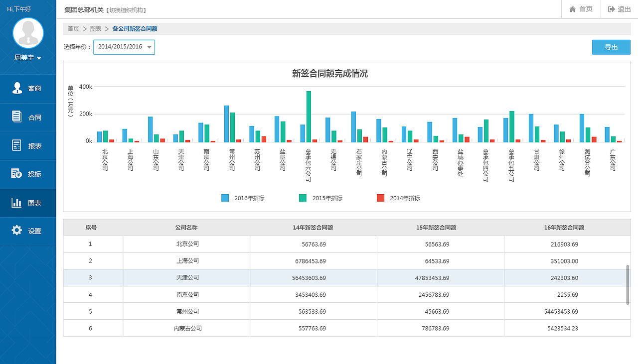Click the value 786783.69 in table
Viewport: 638px width, 364px height.
click(436, 329)
